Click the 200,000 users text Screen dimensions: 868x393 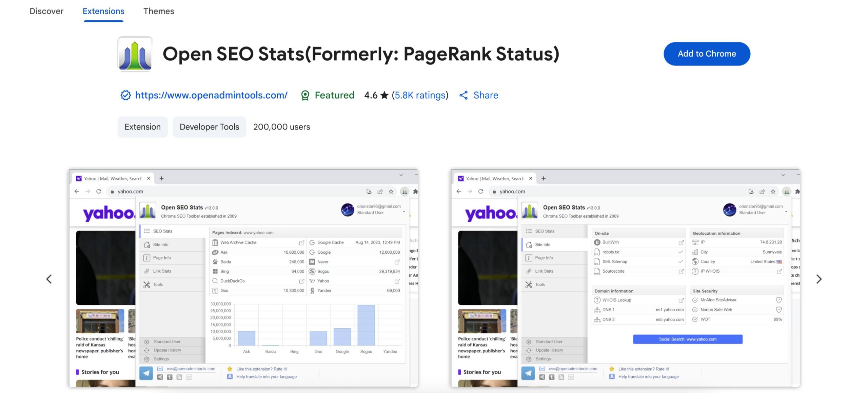(x=281, y=127)
